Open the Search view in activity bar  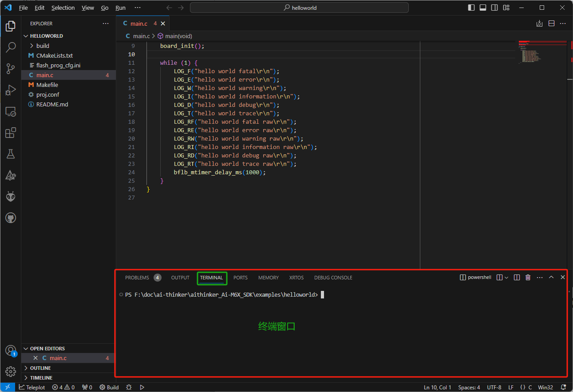11,47
